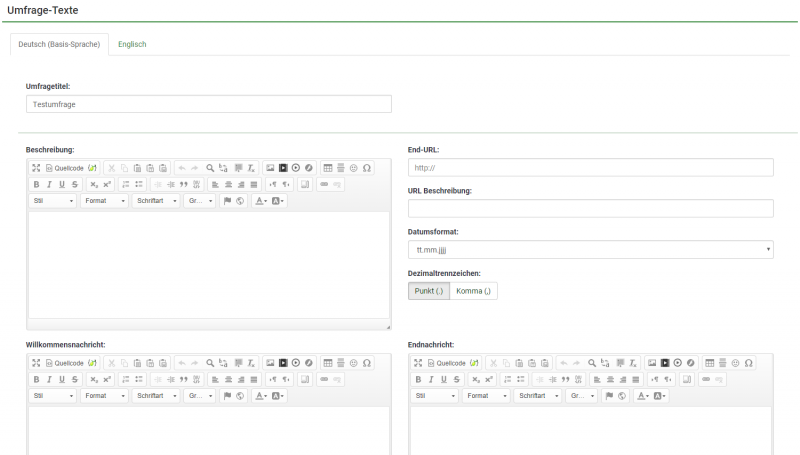Apply italic in the Beschreibung editor

point(49,184)
